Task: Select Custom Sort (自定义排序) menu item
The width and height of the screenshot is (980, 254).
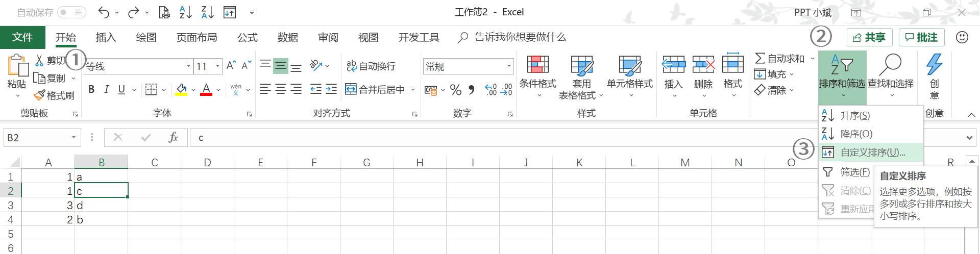Action: (x=871, y=152)
